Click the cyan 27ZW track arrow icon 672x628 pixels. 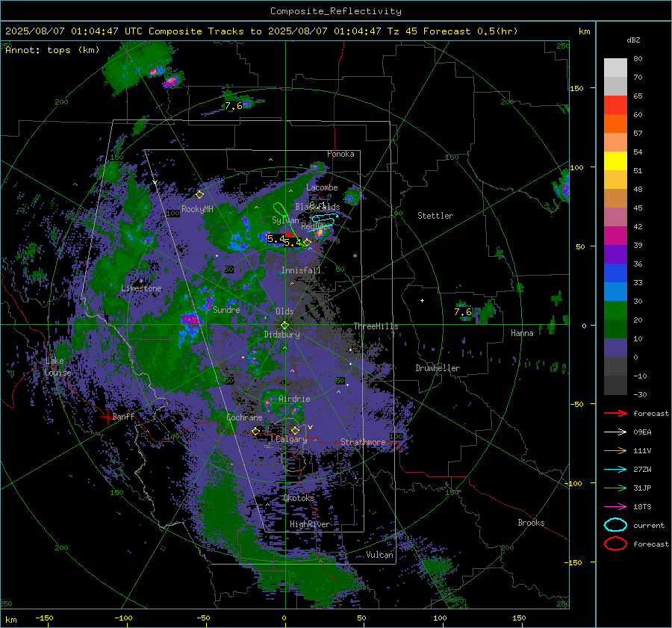615,470
